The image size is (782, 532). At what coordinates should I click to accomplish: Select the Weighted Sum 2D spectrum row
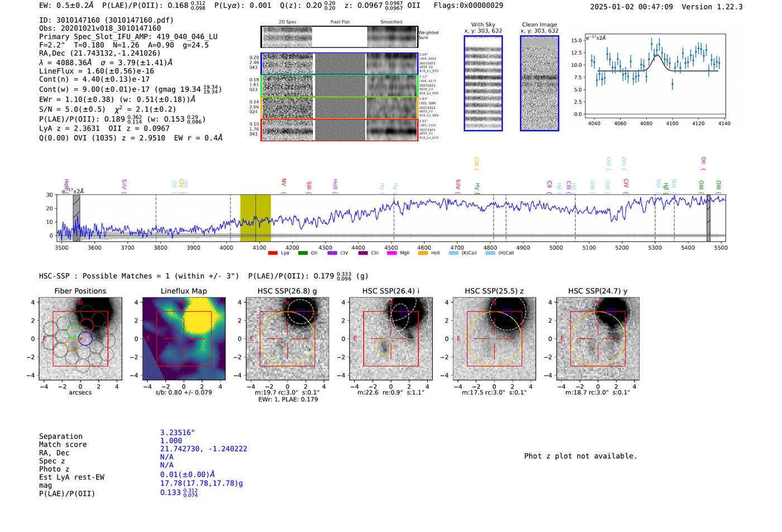tap(339, 37)
